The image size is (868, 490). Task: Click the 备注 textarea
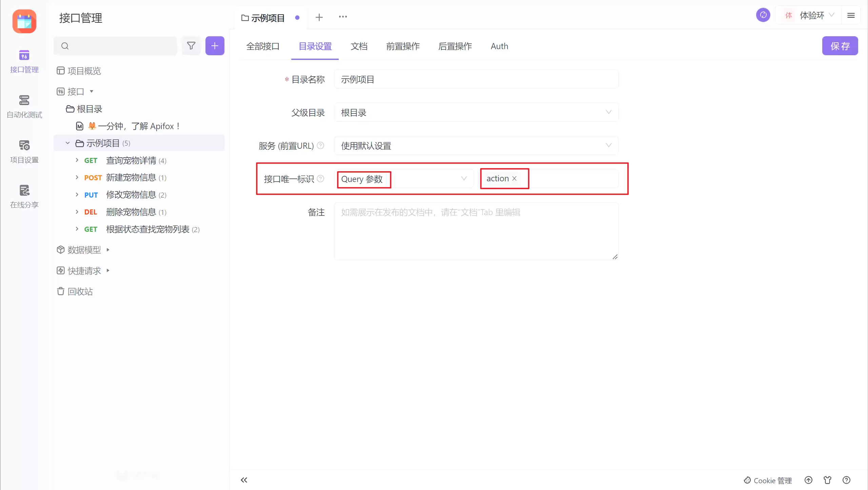tap(476, 231)
